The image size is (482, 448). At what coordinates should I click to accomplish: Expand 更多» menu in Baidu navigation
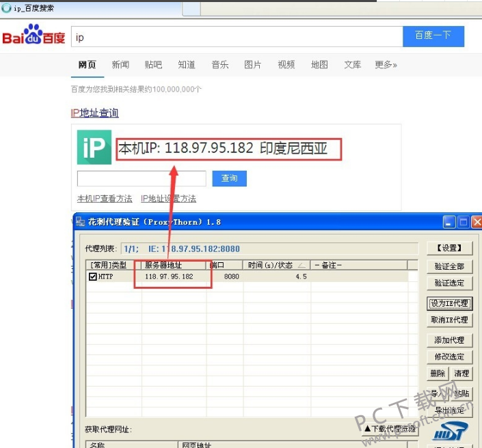pos(386,65)
